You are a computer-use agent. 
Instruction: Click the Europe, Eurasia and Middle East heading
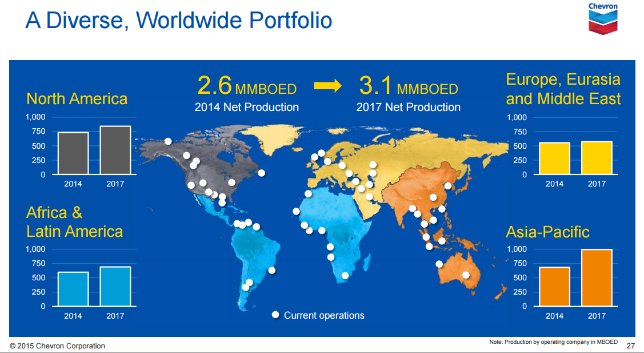click(x=563, y=89)
